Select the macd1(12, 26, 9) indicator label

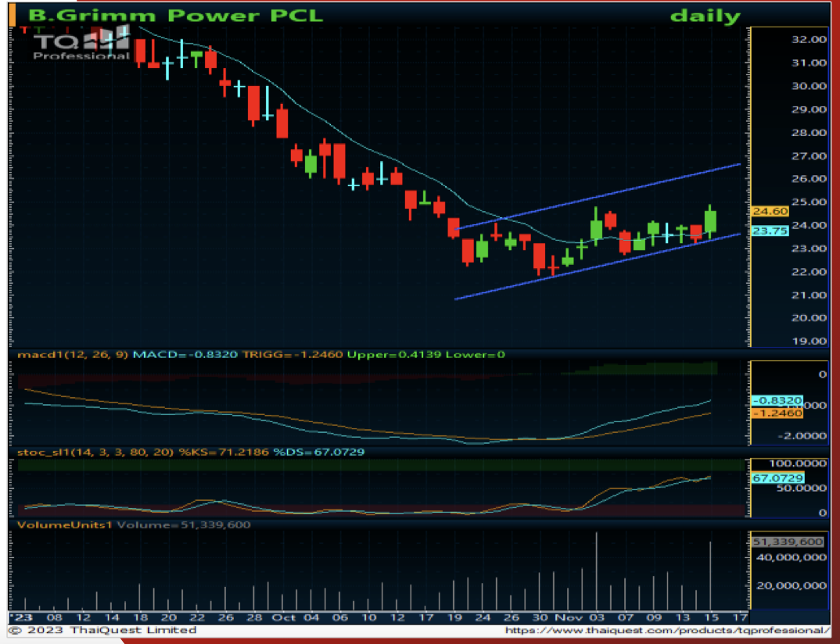click(x=73, y=354)
